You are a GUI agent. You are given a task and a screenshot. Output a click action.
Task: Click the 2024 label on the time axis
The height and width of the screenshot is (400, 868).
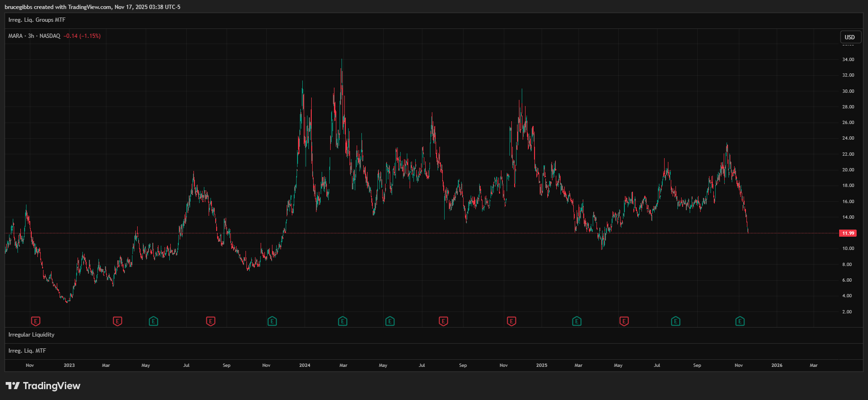tap(305, 365)
